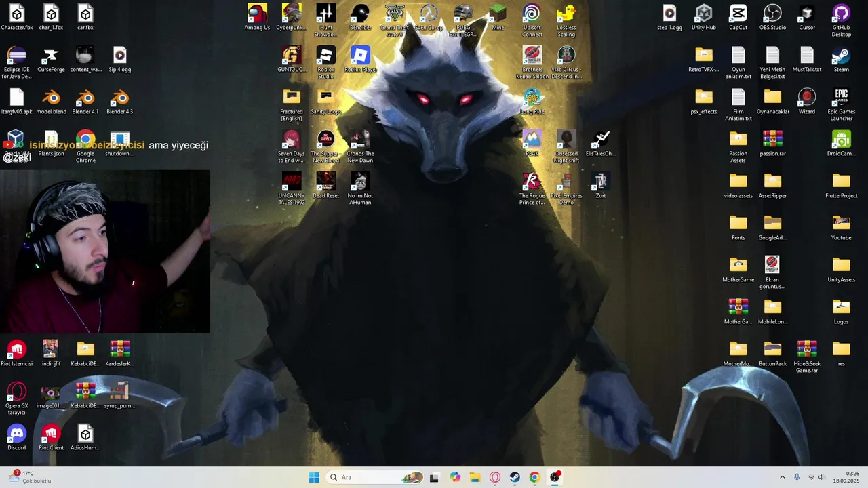Select the Obsessed Night shift icon
The height and width of the screenshot is (488, 868).
pos(566,146)
